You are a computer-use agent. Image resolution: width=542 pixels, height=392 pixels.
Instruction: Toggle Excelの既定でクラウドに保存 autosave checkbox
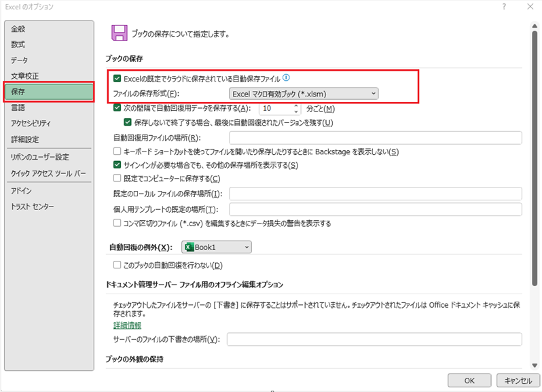click(x=118, y=79)
